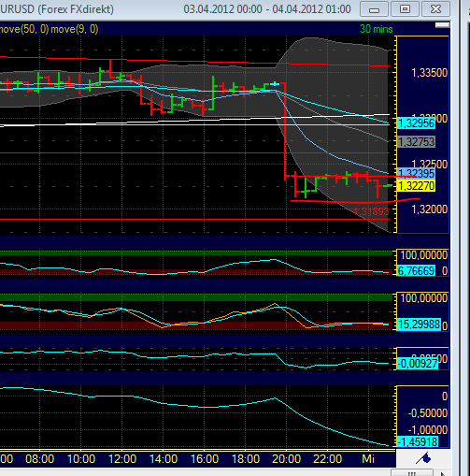Viewport: 470px width, 476px height.
Task: Click the -0,50000 tick on bottom indicator
Action: 428,413
